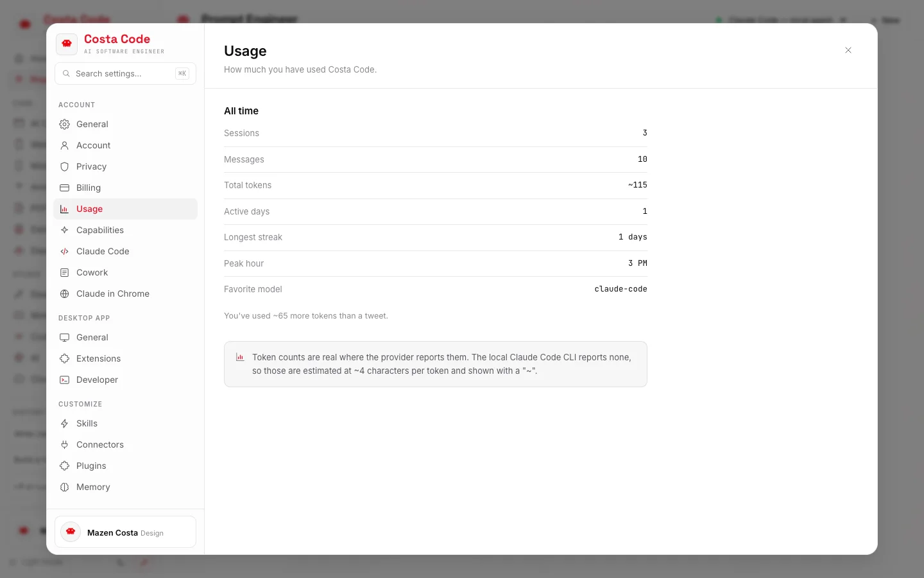The image size is (924, 578).
Task: Click the Usage bar chart icon in sidebar
Action: 64,209
